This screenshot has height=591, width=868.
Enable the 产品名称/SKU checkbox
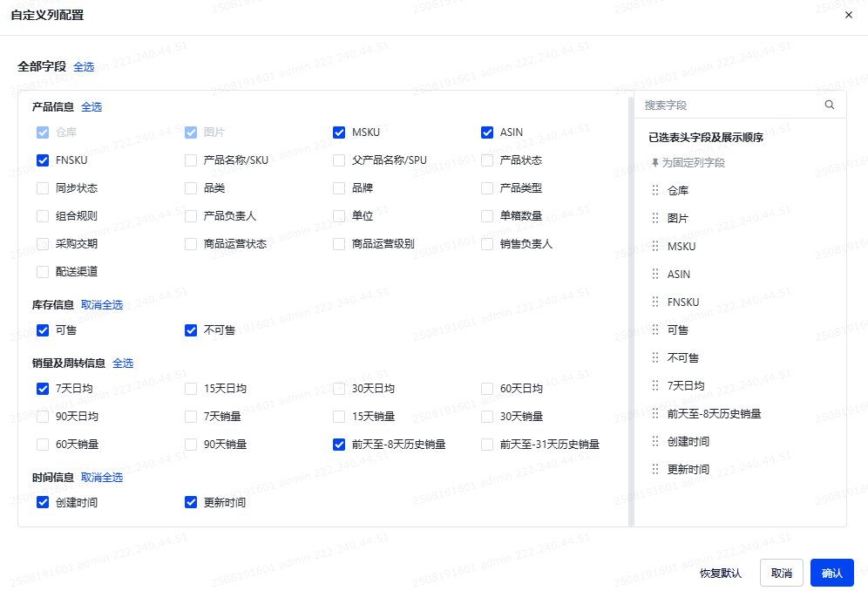click(x=191, y=160)
